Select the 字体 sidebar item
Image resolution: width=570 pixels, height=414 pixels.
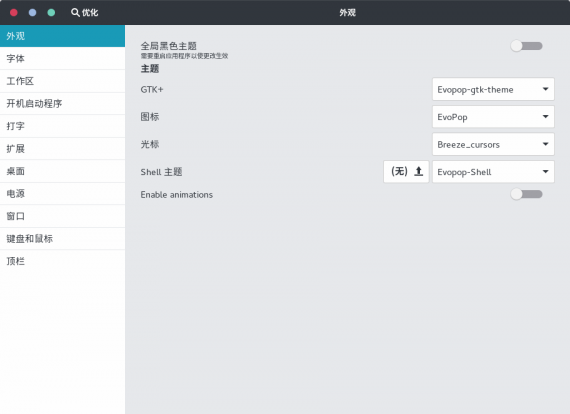click(63, 59)
